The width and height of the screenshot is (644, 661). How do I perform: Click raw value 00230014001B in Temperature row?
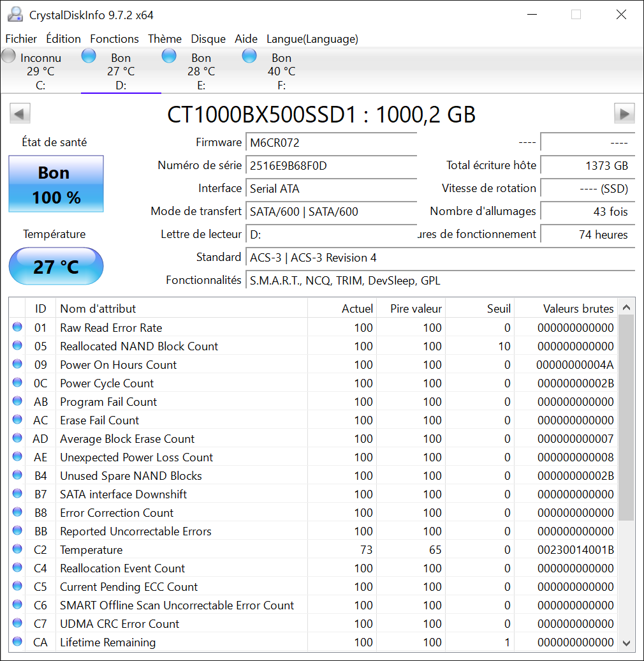(x=575, y=550)
